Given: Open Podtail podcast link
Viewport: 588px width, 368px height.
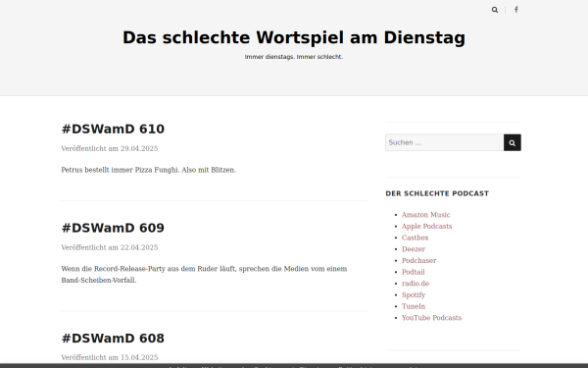Looking at the screenshot, I should click(414, 272).
